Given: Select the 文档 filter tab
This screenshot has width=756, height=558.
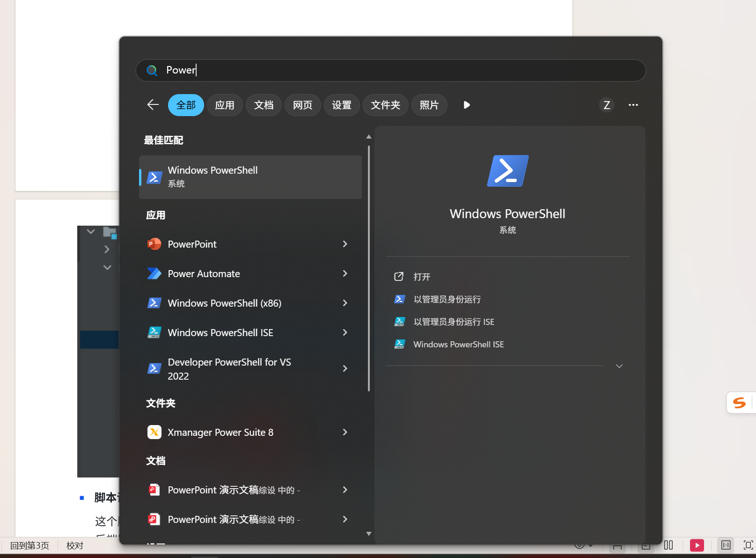Looking at the screenshot, I should (x=264, y=105).
